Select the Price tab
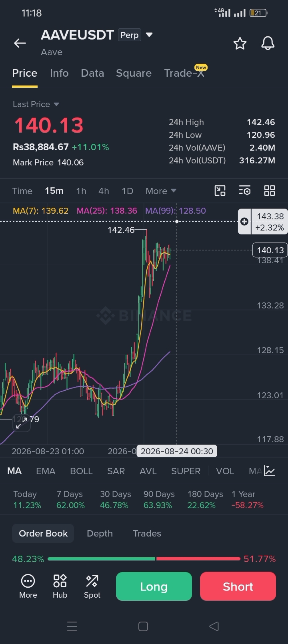288x644 pixels. click(x=25, y=73)
